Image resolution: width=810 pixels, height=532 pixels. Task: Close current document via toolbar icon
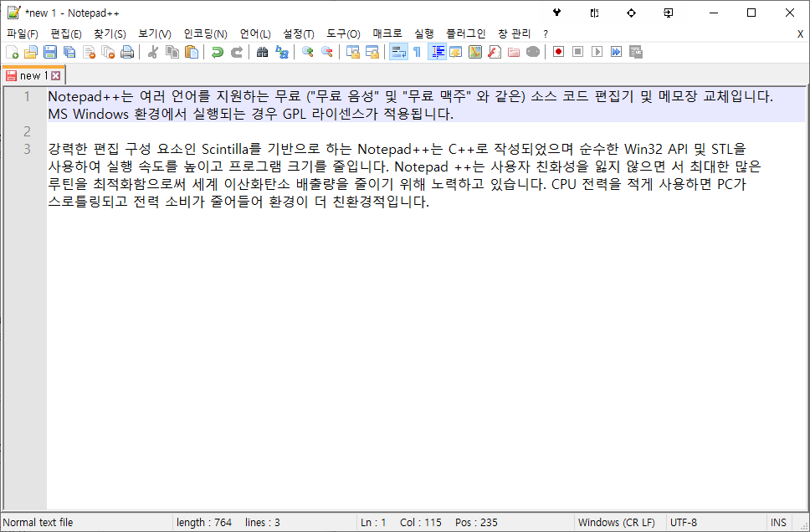click(89, 52)
